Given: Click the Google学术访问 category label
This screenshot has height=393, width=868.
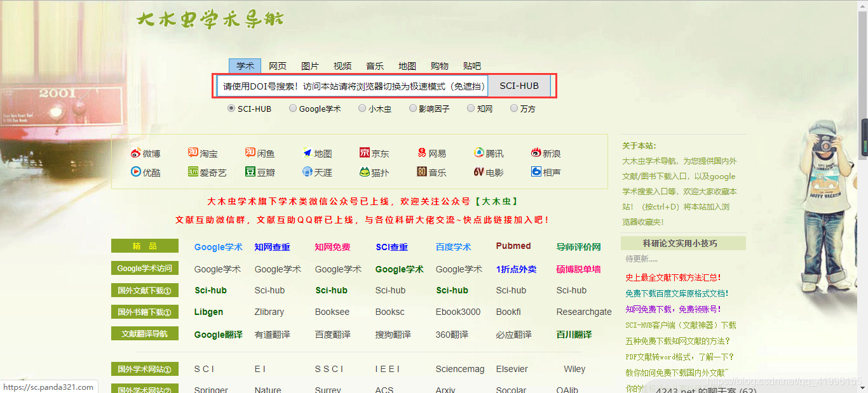Looking at the screenshot, I should 145,268.
